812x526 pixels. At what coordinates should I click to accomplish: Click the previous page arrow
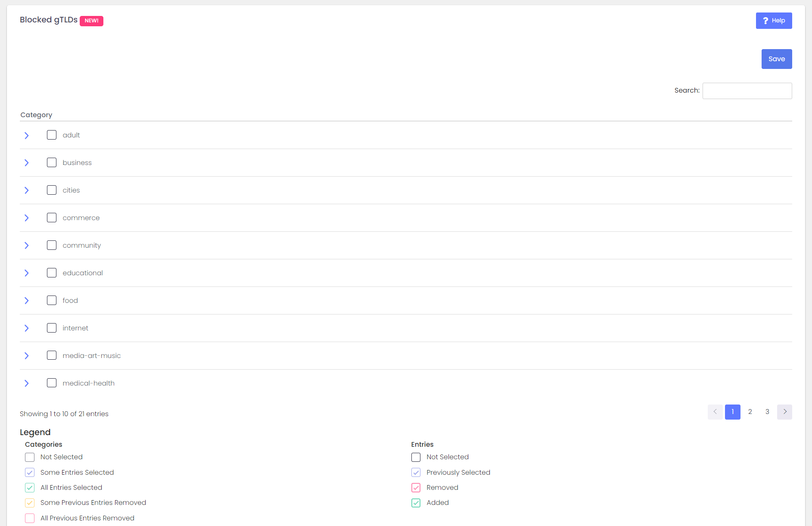(x=715, y=412)
